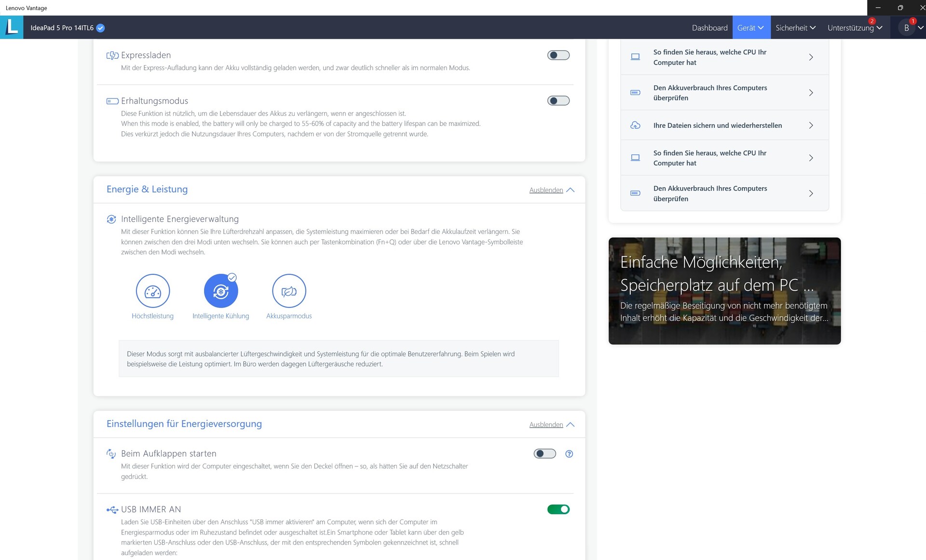926x560 pixels.
Task: Open the Unterstützung dropdown
Action: pyautogui.click(x=855, y=28)
